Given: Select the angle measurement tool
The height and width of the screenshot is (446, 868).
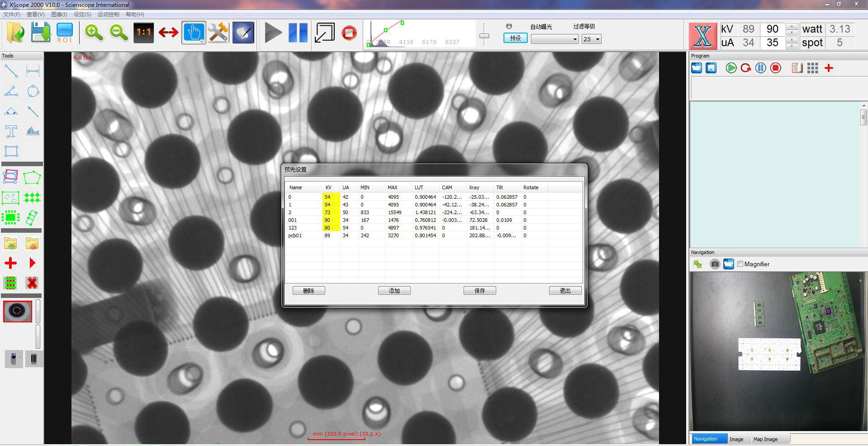Looking at the screenshot, I should 11,91.
